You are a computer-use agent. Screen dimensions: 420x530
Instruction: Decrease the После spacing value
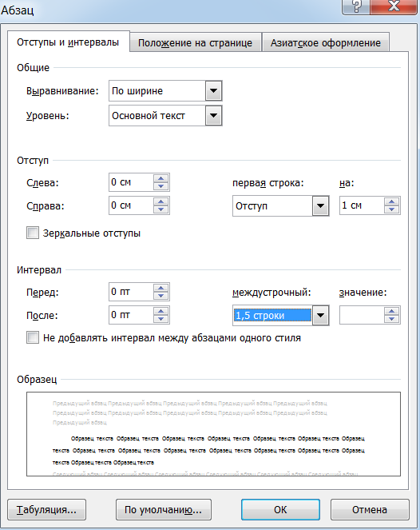click(x=160, y=319)
